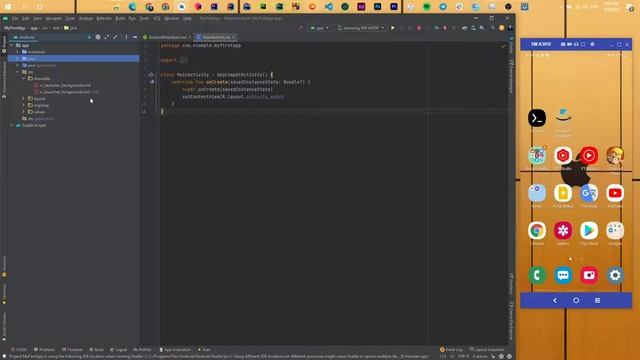640x360 pixels.
Task: Open the Edit menu
Action: click(x=25, y=18)
